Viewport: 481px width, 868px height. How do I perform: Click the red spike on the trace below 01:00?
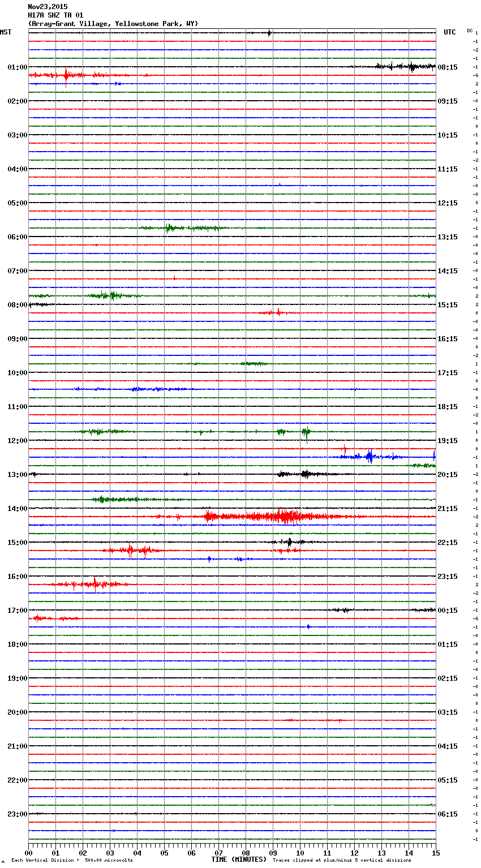point(66,76)
